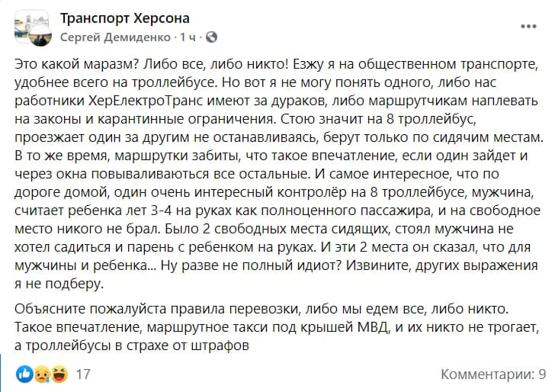Click the blue Like reaction icon
The image size is (555, 392).
coord(24,374)
